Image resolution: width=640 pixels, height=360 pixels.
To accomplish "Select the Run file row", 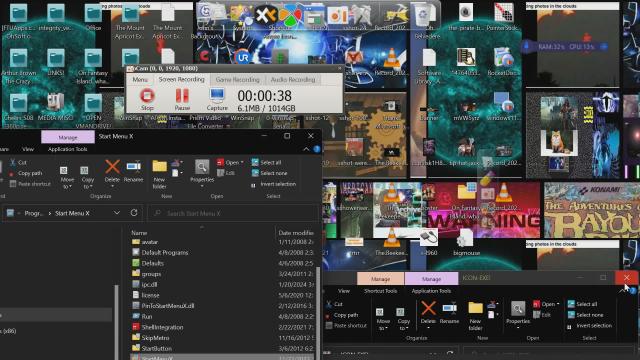I will tap(223, 316).
